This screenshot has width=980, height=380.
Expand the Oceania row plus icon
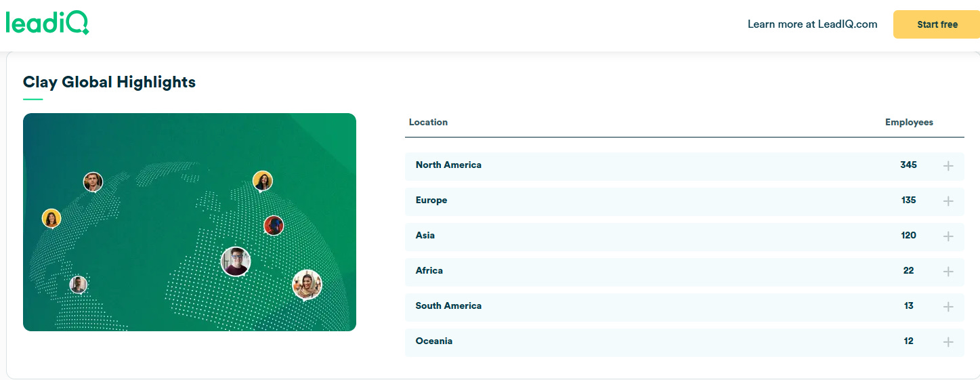pos(948,342)
